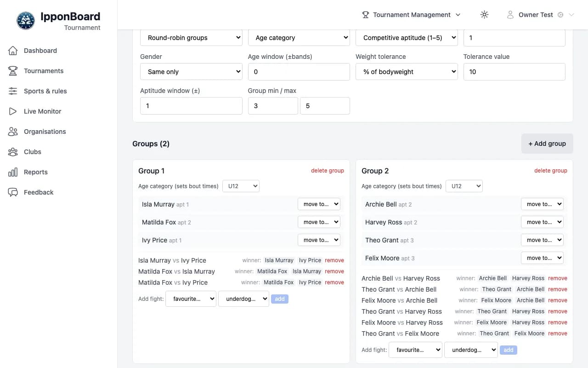Remove the Isla Murray vs Ivy Price fight
This screenshot has width=588, height=368.
point(334,260)
